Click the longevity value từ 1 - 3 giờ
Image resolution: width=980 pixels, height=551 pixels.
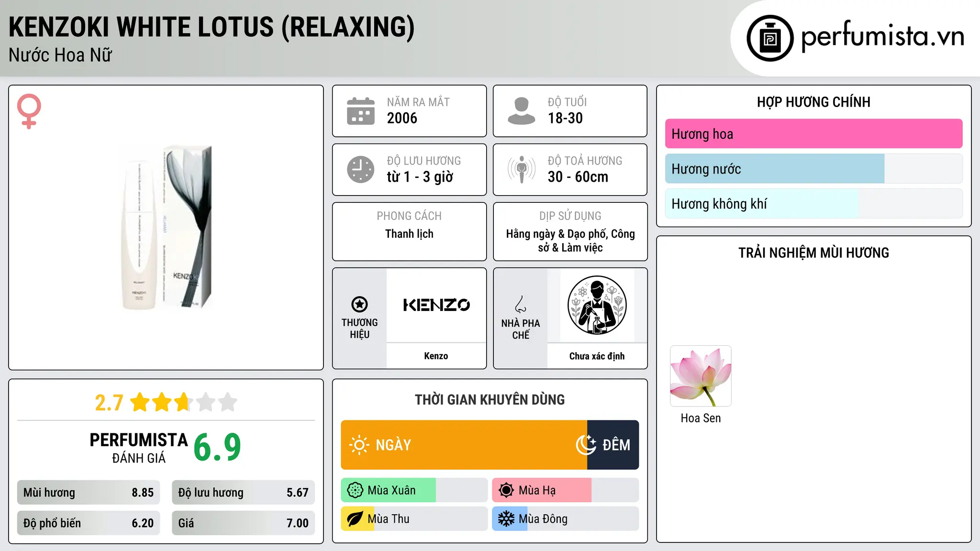420,177
